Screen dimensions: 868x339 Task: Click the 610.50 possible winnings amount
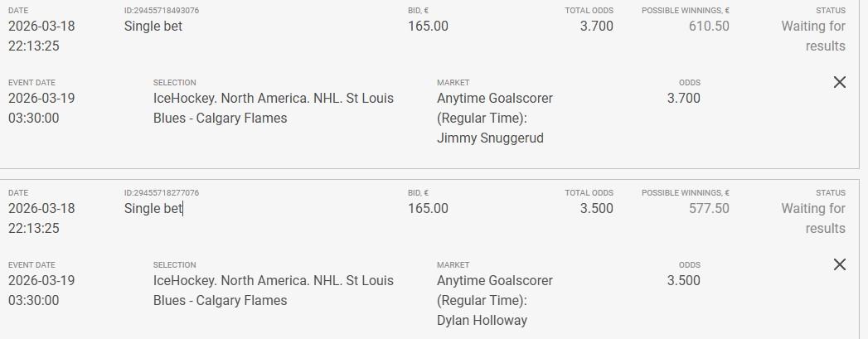tap(709, 26)
